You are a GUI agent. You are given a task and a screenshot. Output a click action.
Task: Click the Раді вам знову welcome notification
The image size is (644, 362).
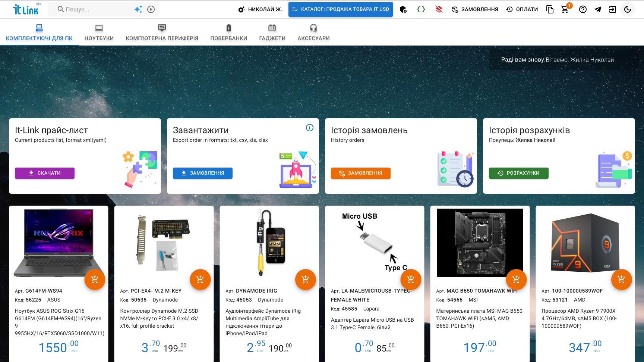pos(564,60)
